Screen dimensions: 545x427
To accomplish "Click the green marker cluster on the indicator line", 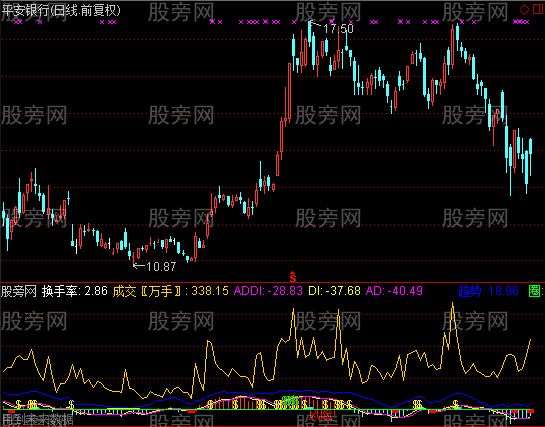I will [290, 401].
